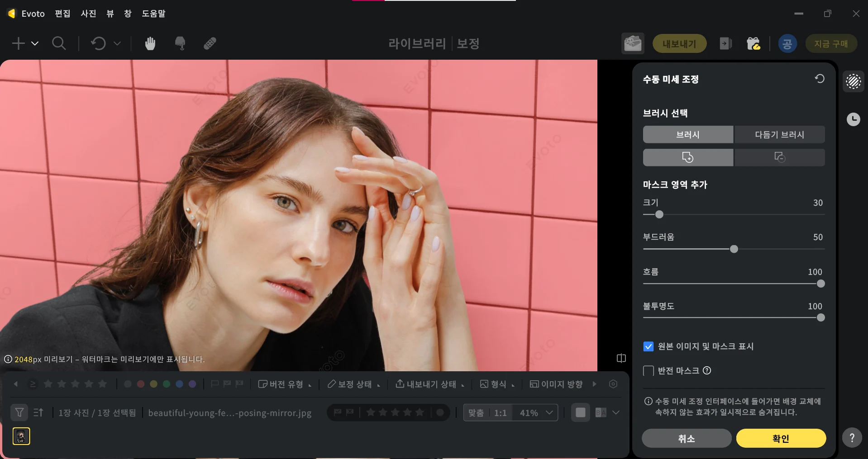Click the 내보내기 export button

(x=679, y=43)
